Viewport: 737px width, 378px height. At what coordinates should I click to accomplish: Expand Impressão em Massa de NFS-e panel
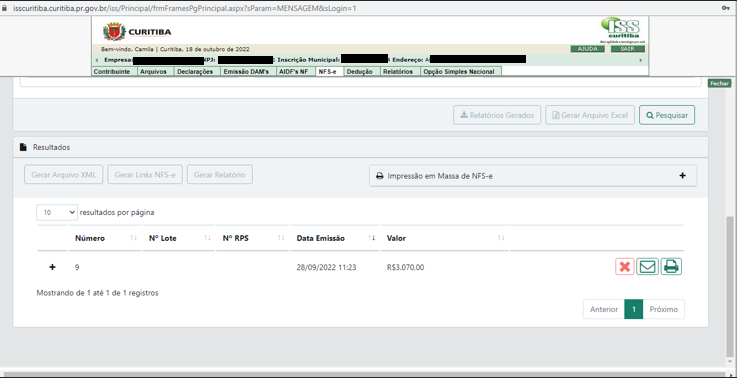click(533, 176)
